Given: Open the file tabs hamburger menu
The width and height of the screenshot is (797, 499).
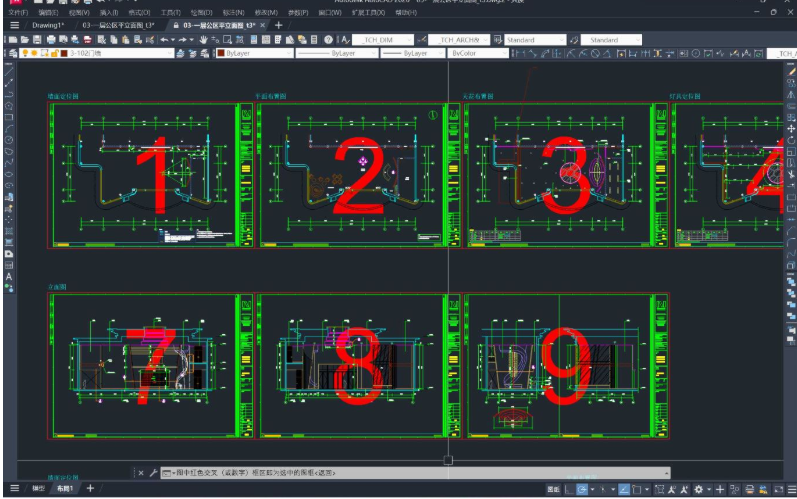Looking at the screenshot, I should (x=14, y=25).
